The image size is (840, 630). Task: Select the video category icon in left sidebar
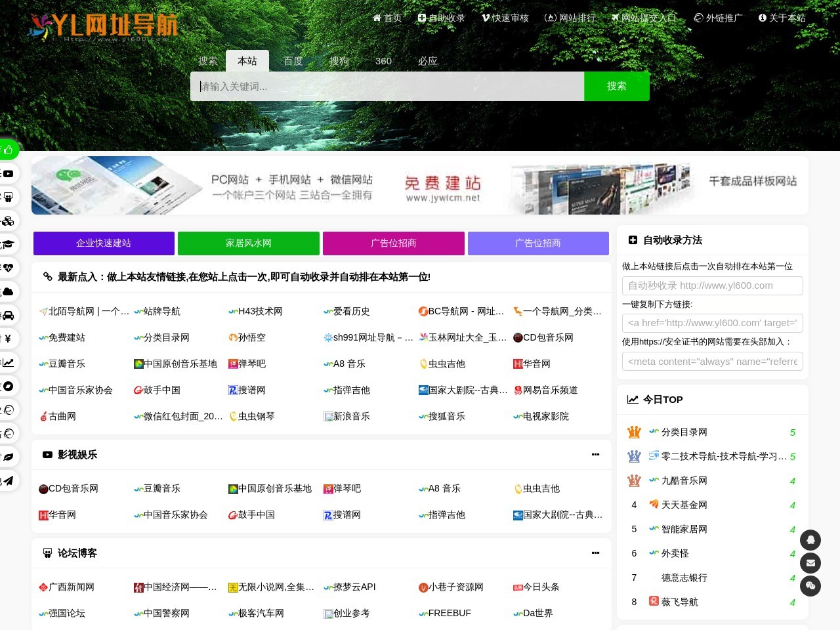click(9, 173)
